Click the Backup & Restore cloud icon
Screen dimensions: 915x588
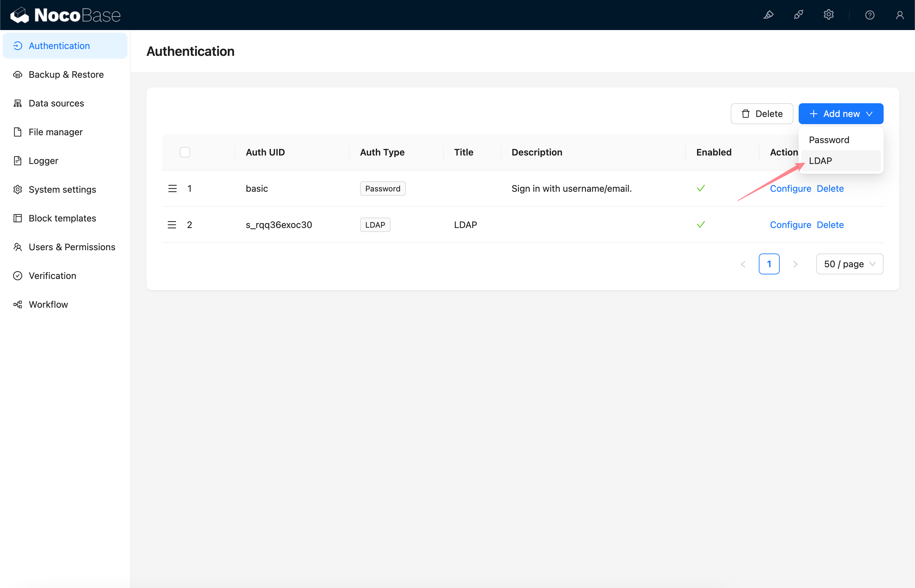pos(18,74)
